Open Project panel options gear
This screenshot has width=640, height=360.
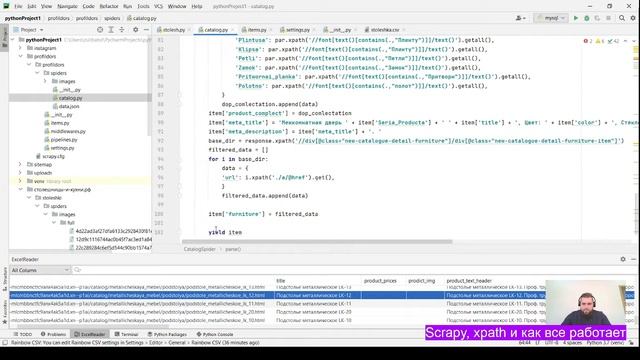click(136, 30)
